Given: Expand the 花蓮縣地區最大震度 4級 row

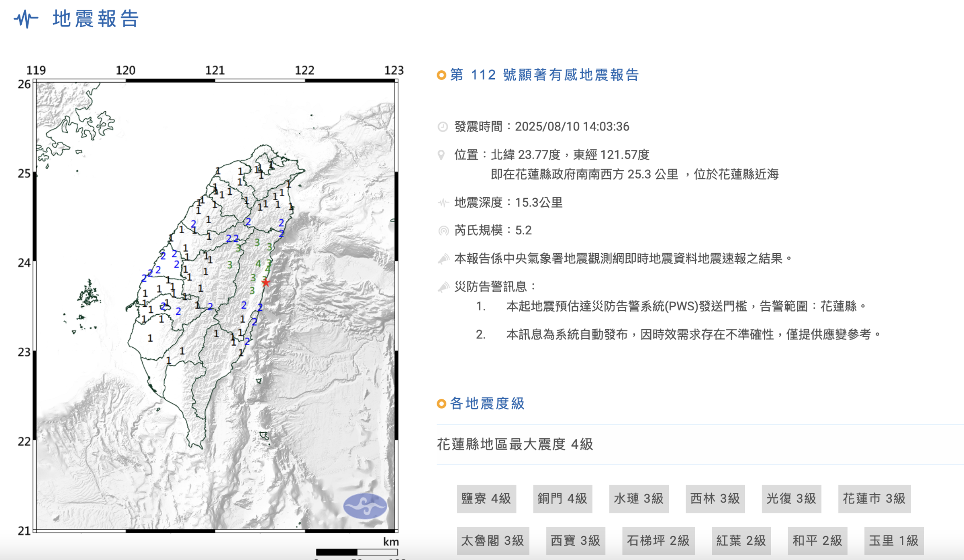Looking at the screenshot, I should coord(700,444).
